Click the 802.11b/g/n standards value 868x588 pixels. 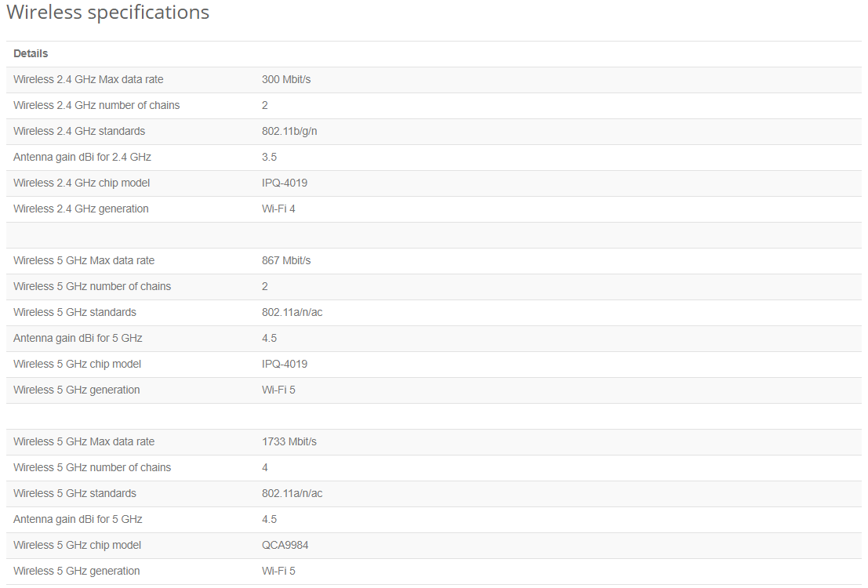coord(289,131)
